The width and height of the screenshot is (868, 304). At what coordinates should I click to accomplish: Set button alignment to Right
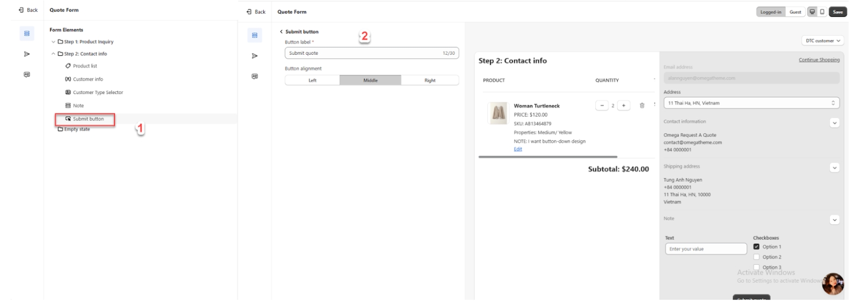click(430, 81)
